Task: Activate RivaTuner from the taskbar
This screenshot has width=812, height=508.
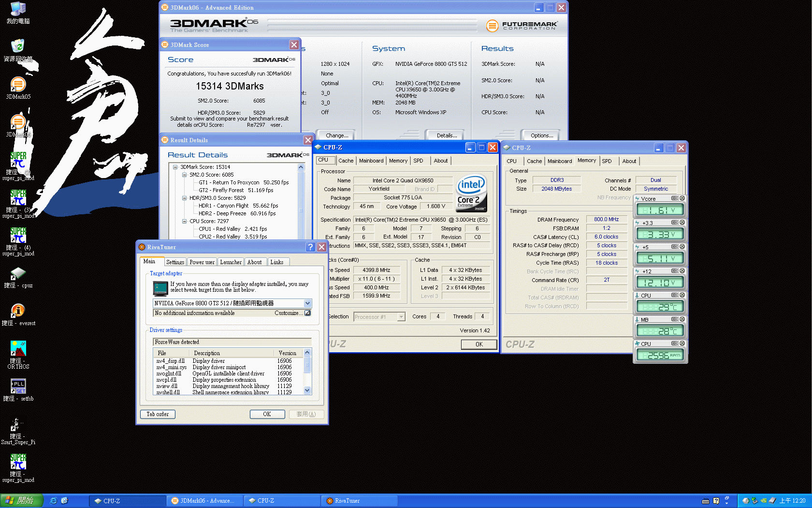Action: (359, 501)
